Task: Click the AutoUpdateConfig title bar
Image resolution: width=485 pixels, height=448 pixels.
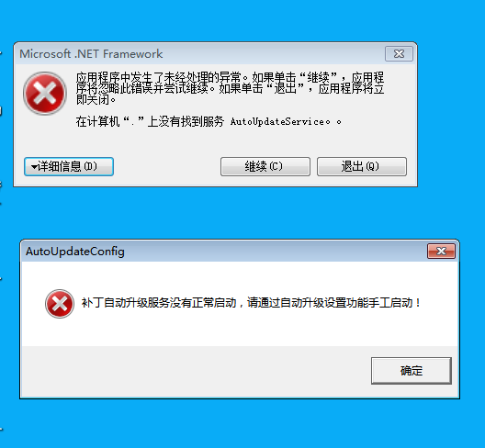Action: [x=224, y=251]
